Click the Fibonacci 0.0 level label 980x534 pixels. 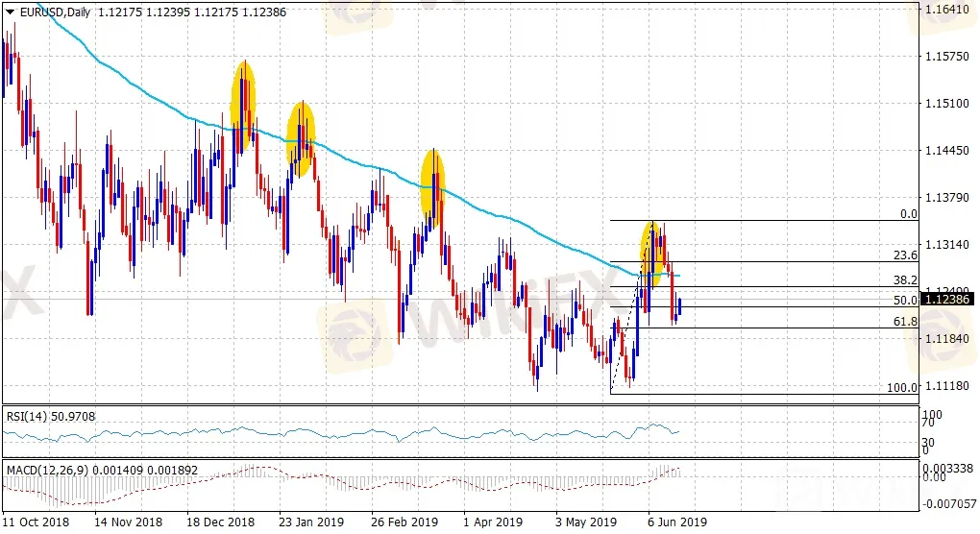click(x=909, y=214)
